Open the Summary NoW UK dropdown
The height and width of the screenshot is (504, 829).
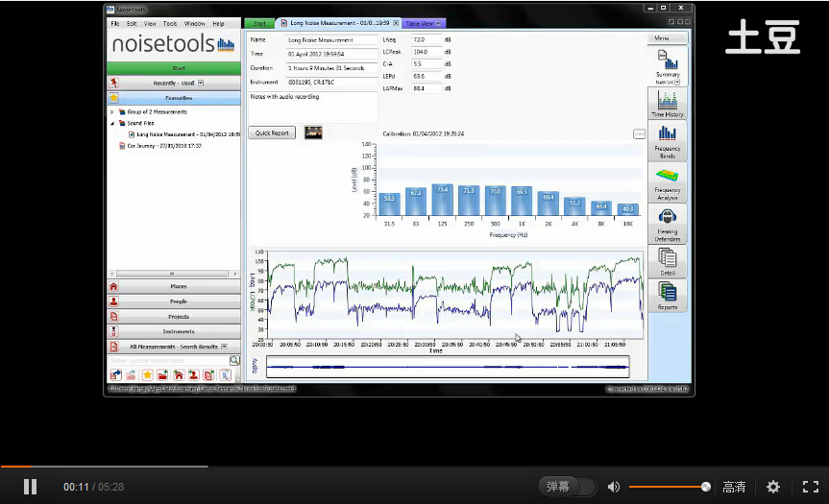point(677,83)
